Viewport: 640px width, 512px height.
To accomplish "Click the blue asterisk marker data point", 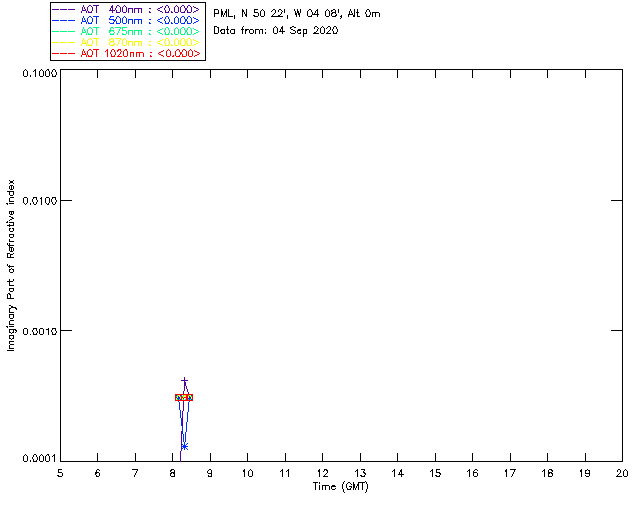I will pyautogui.click(x=184, y=447).
